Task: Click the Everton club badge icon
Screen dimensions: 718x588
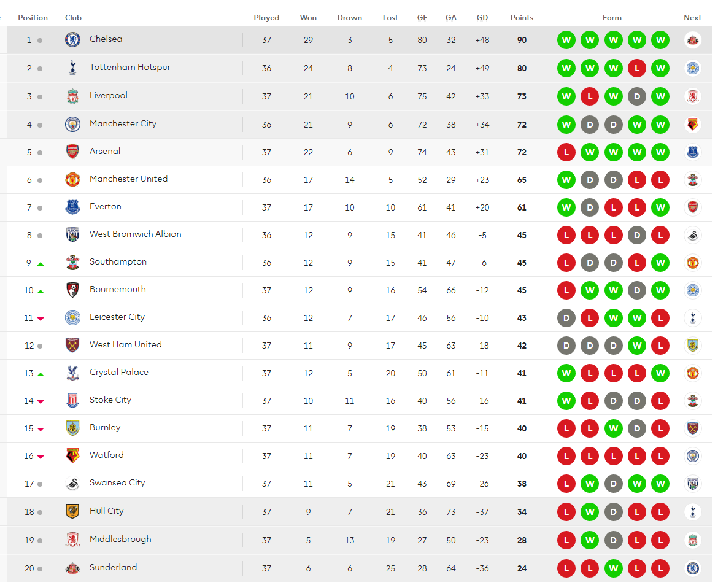Action: click(x=72, y=207)
